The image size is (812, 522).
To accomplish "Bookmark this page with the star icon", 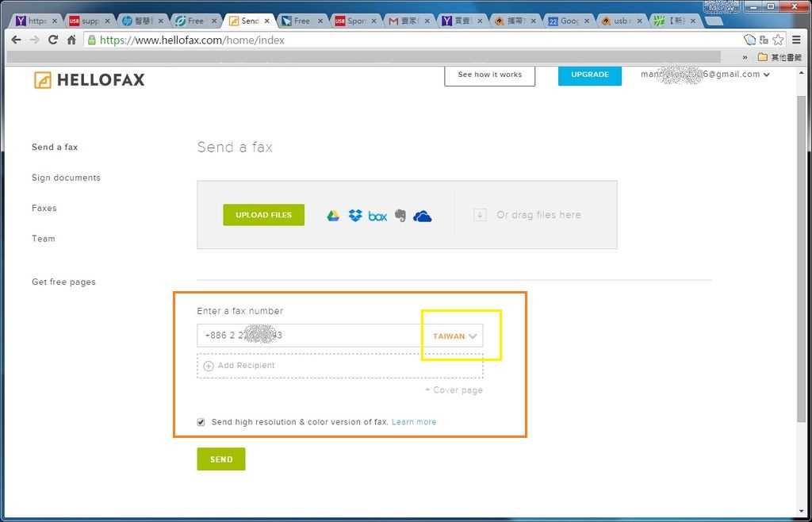I will point(778,40).
